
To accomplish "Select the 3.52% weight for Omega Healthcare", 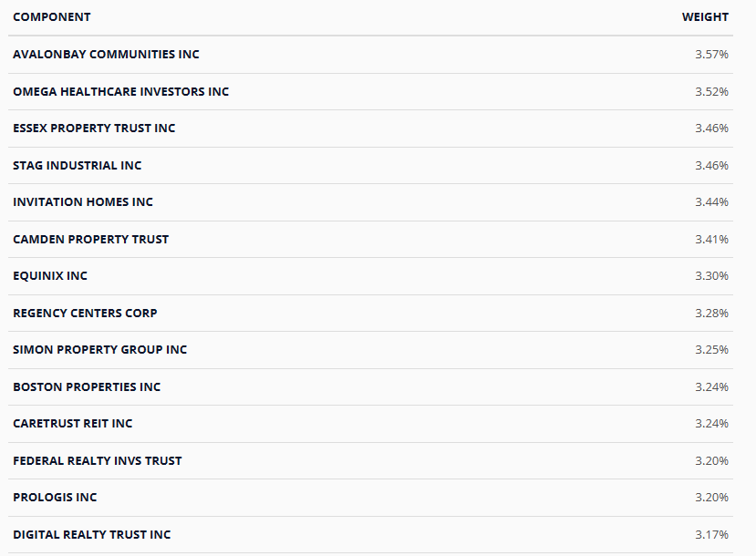I will pyautogui.click(x=711, y=92).
